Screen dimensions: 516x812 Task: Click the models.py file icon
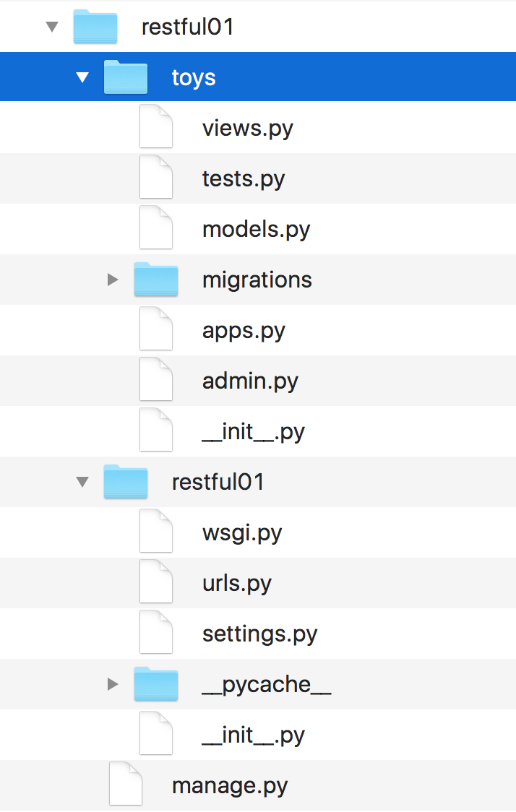[156, 228]
